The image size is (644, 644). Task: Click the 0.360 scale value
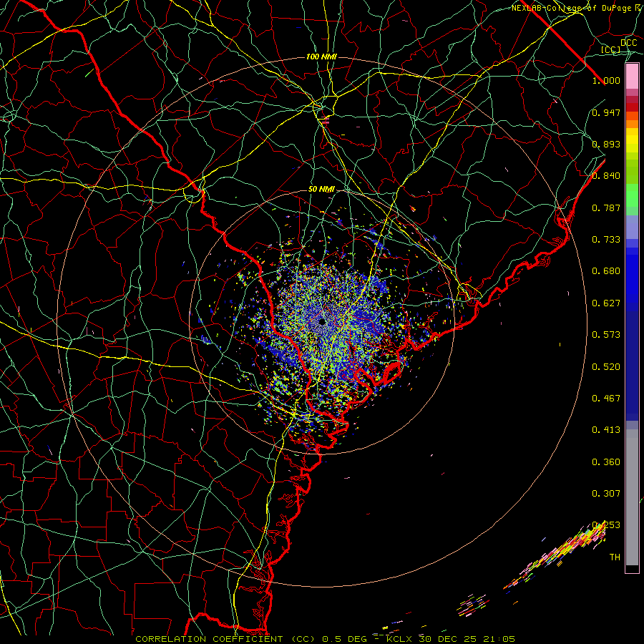606,462
